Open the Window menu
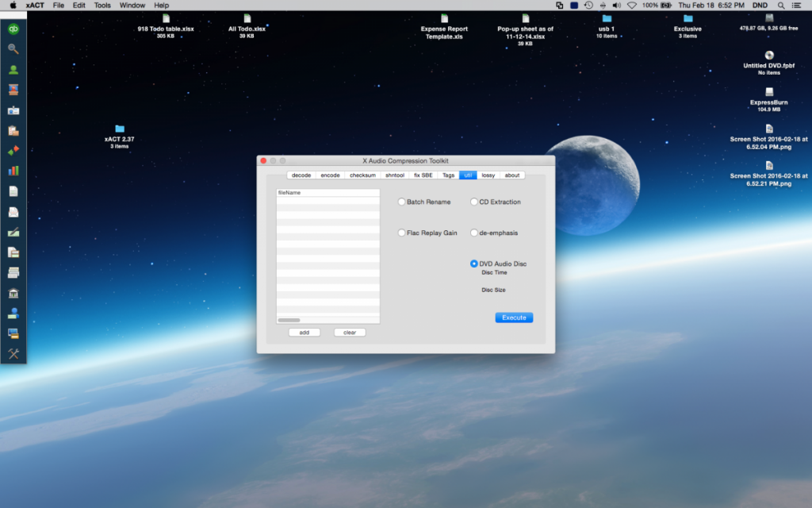812x508 pixels. (x=132, y=6)
